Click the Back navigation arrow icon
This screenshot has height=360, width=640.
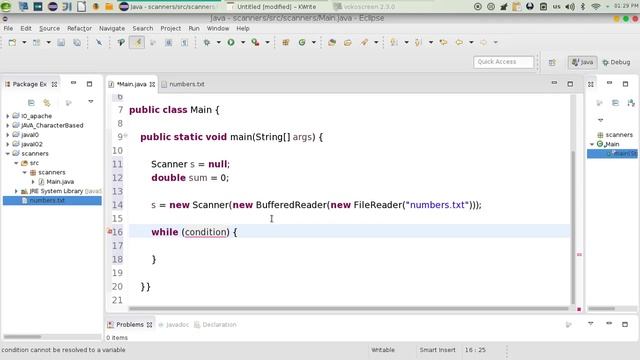coord(459,42)
